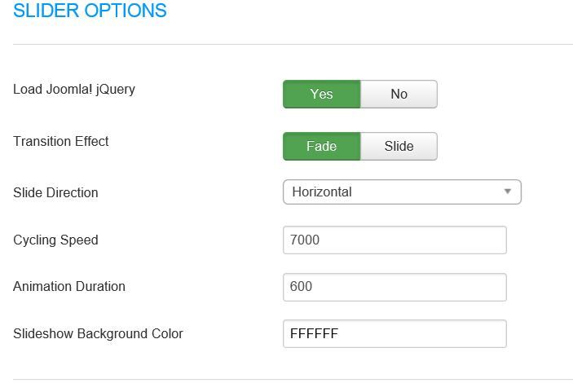Click the Horizontal option text
573x392 pixels.
322,192
